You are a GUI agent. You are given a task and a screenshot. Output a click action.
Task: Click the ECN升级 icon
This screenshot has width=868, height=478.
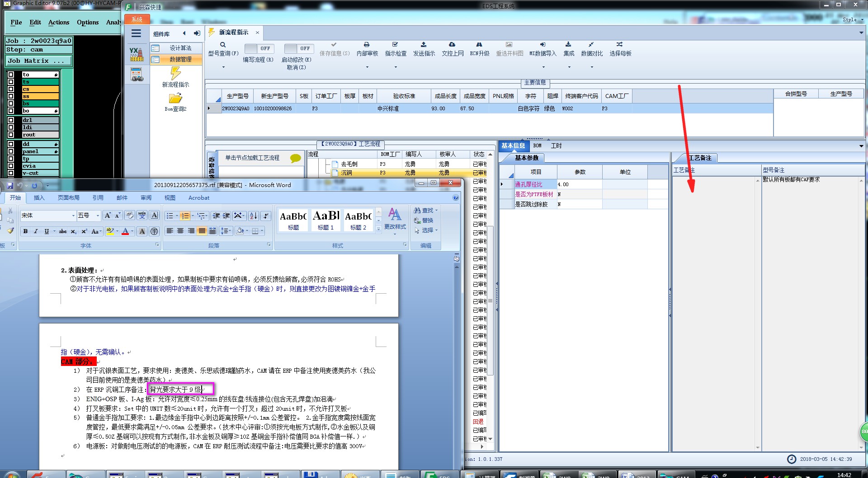coord(479,45)
